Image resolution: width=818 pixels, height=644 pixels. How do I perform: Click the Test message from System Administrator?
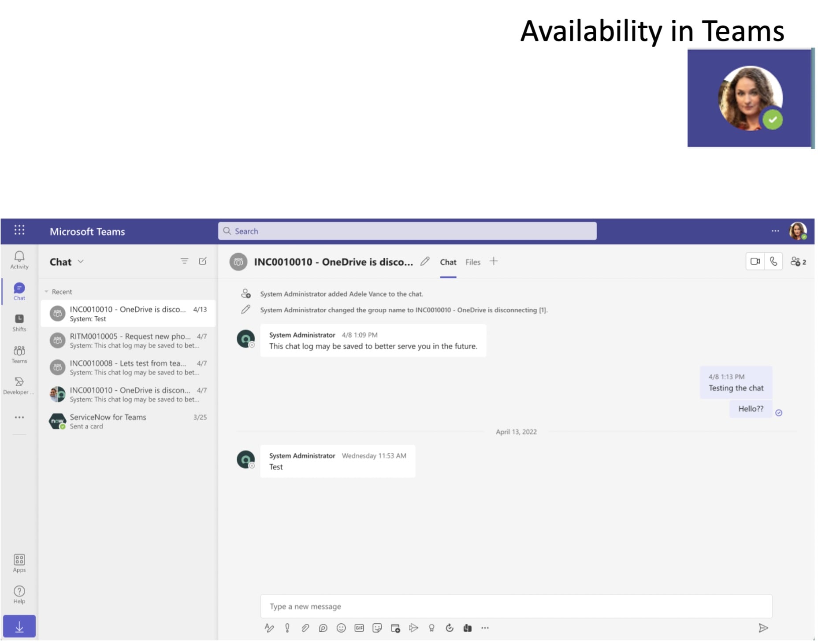(x=338, y=461)
